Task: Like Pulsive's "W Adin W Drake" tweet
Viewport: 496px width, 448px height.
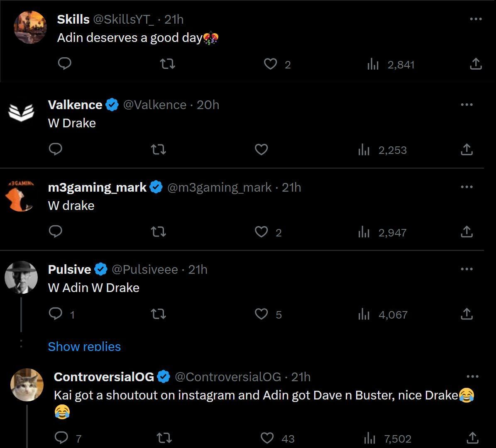Action: (x=261, y=314)
